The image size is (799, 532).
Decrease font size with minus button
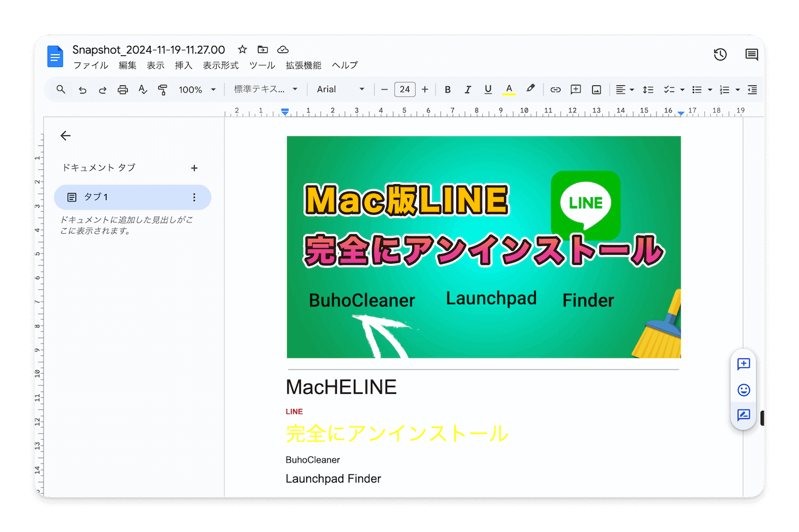[384, 89]
